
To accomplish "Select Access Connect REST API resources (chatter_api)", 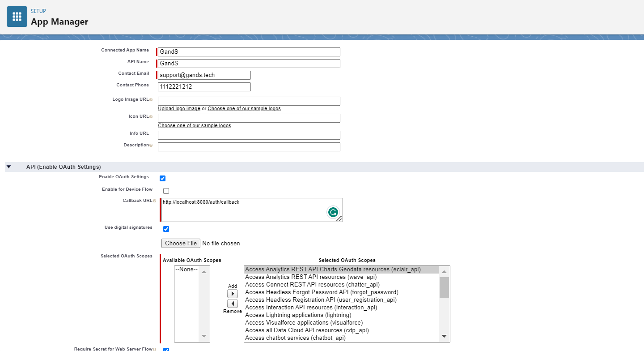I will pos(342,285).
